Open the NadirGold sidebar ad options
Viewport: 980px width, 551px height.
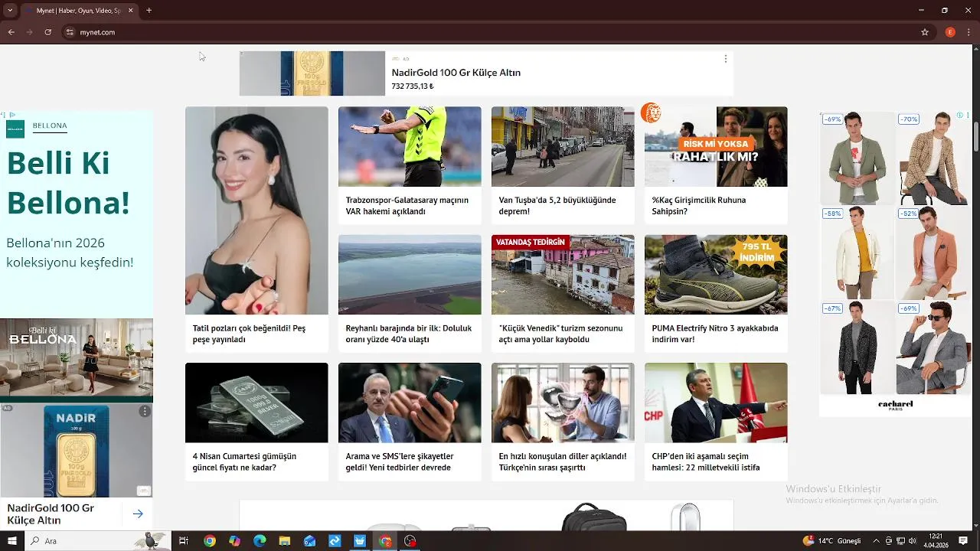[145, 412]
